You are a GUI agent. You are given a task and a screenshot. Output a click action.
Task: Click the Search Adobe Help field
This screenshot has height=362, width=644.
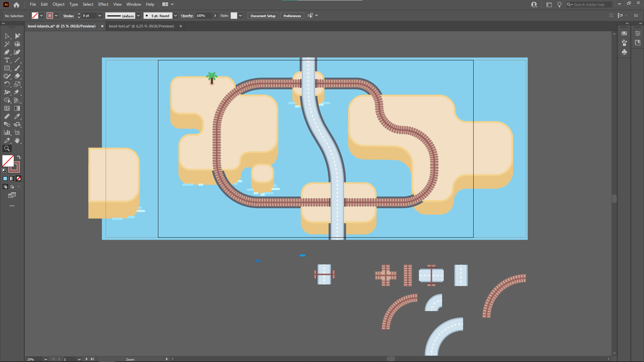point(589,4)
